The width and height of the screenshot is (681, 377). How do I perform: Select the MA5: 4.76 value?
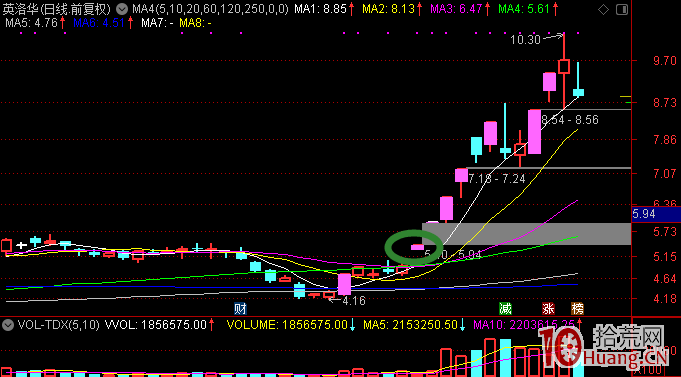31,23
